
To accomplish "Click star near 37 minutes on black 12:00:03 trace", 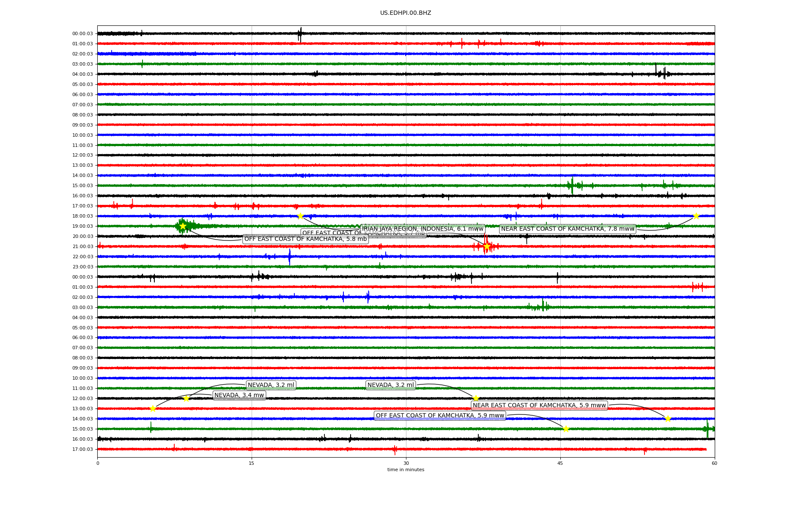I will (x=476, y=398).
